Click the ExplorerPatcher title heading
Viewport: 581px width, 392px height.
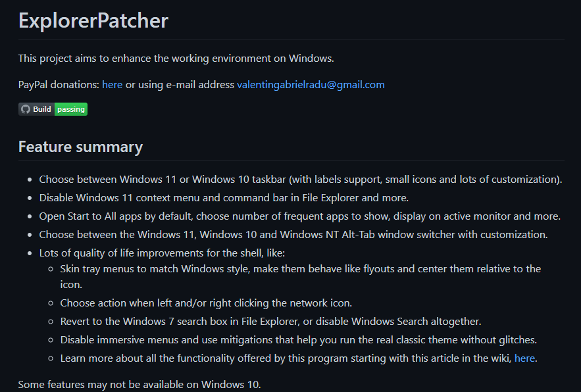93,21
